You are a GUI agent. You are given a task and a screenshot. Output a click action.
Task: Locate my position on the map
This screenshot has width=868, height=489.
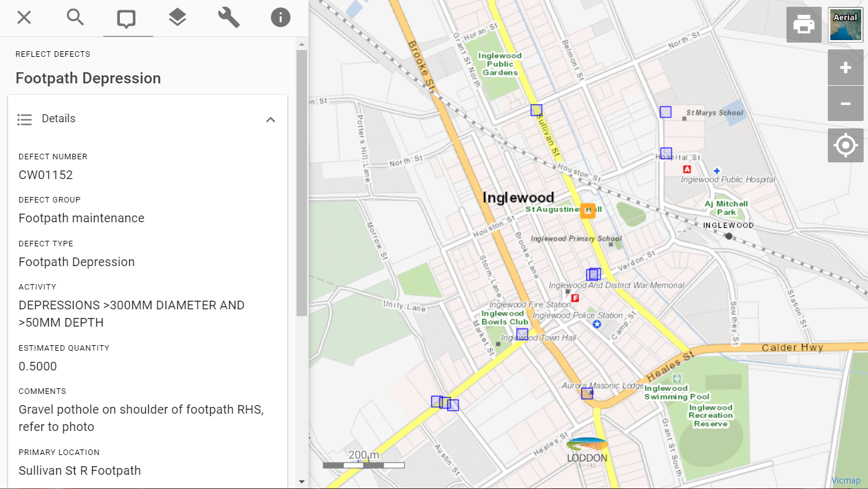pyautogui.click(x=845, y=146)
